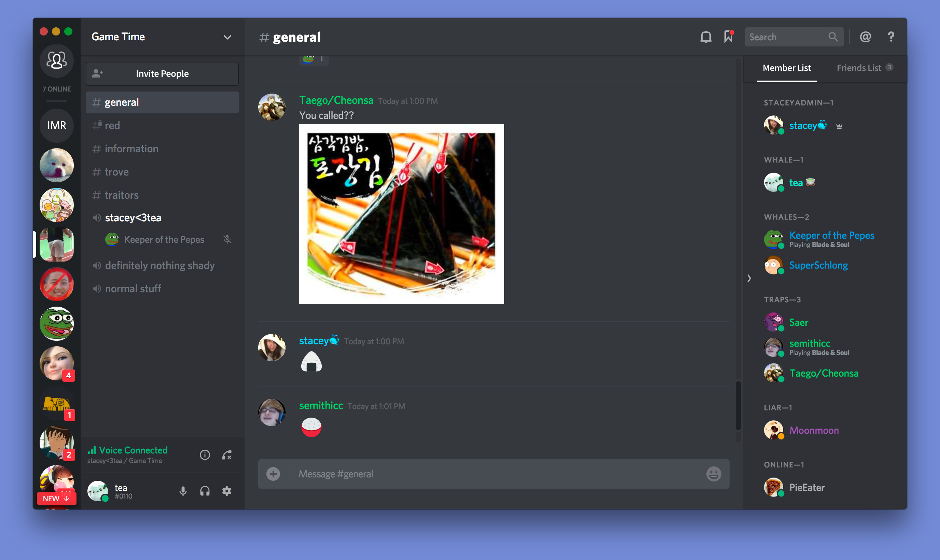Click the help (?) icon in toolbar

point(891,37)
